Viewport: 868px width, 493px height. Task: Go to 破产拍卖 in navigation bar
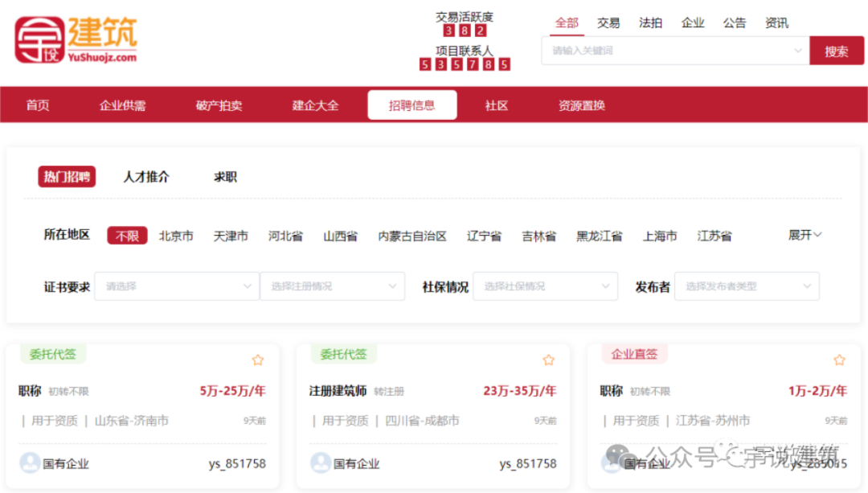point(219,105)
